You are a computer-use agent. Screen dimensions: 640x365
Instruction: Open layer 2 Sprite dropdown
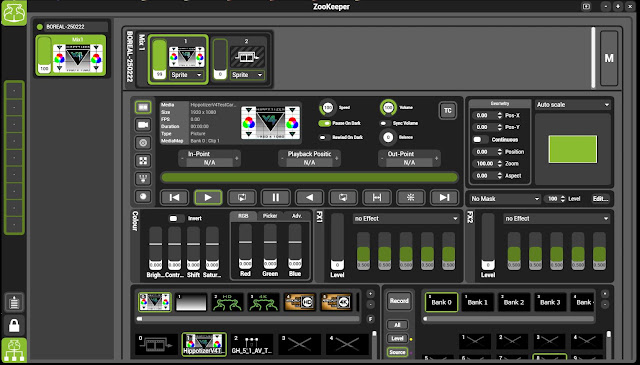[x=247, y=75]
